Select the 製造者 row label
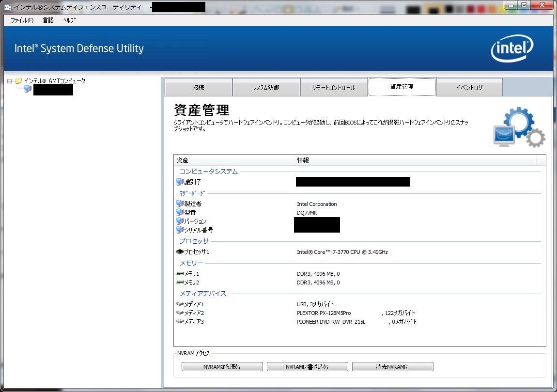 (193, 204)
